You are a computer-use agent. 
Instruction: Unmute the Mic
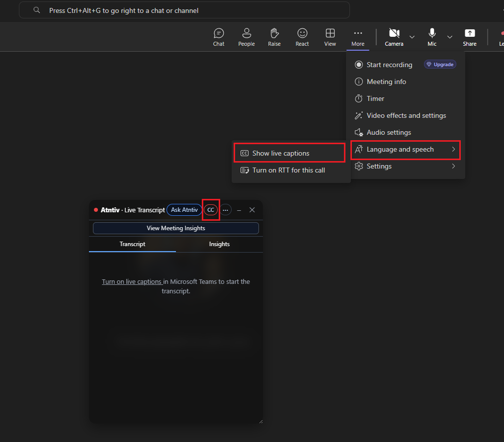point(431,37)
